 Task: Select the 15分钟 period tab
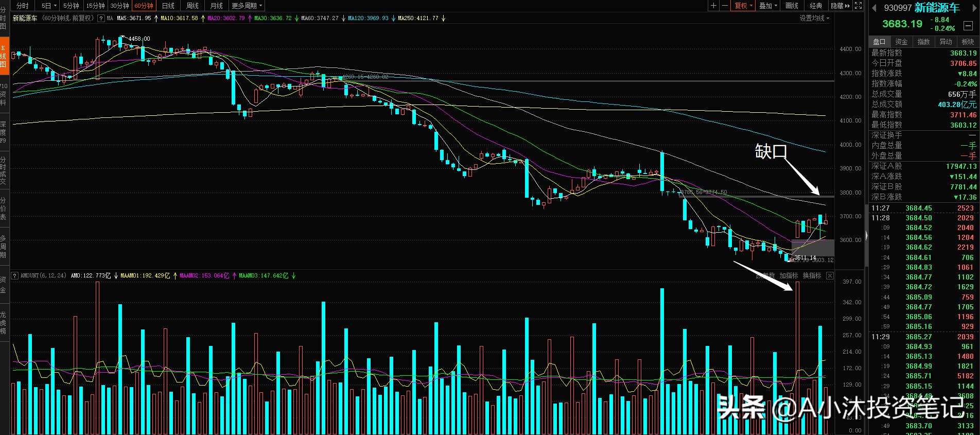(x=95, y=6)
